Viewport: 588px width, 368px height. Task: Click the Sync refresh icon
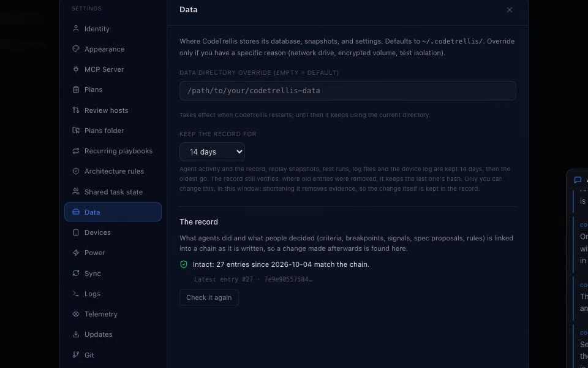click(76, 273)
